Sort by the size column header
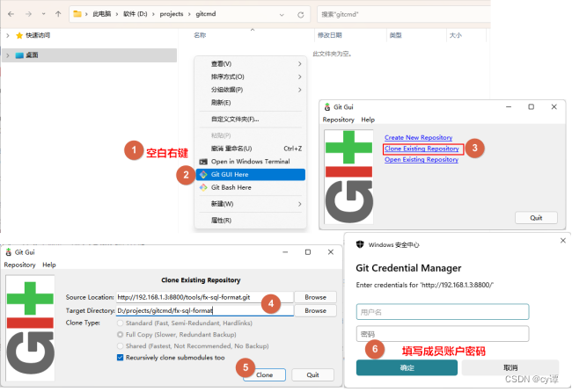The width and height of the screenshot is (572, 392). click(455, 35)
